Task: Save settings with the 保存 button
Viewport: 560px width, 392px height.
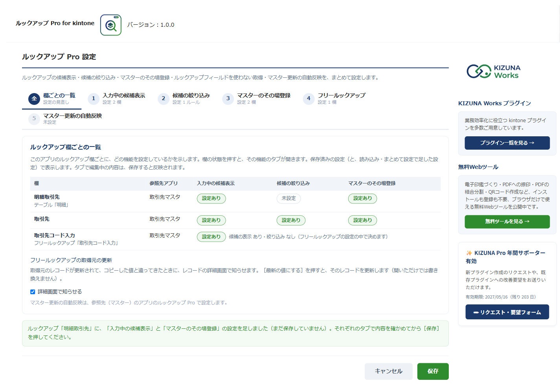Action: tap(433, 371)
